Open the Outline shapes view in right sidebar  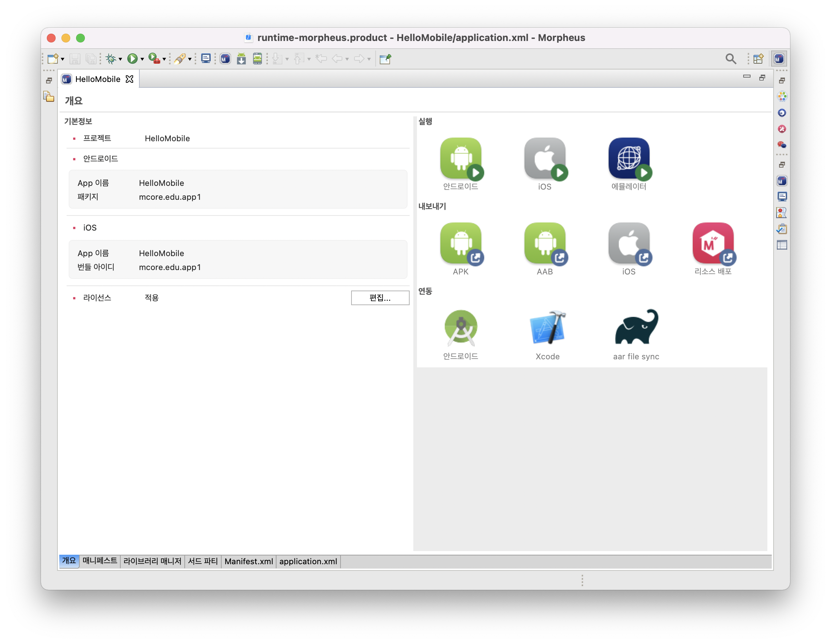pos(782,213)
